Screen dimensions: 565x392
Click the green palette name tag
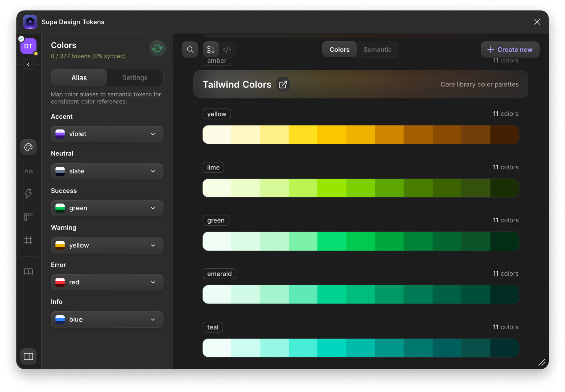tap(216, 220)
